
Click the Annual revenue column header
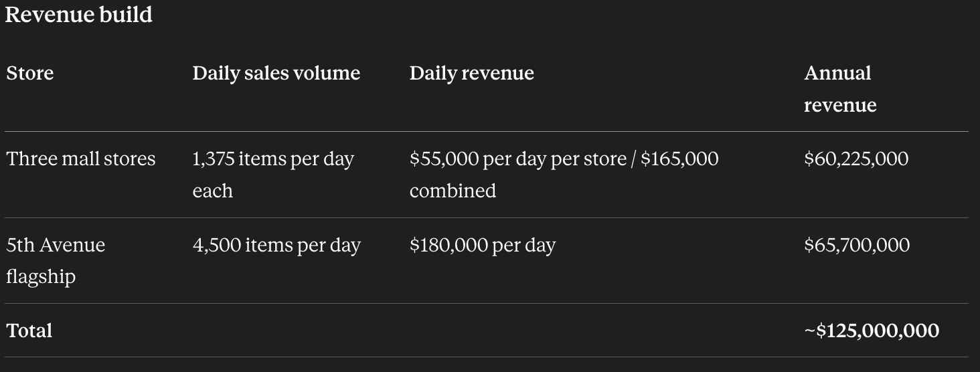coord(841,89)
